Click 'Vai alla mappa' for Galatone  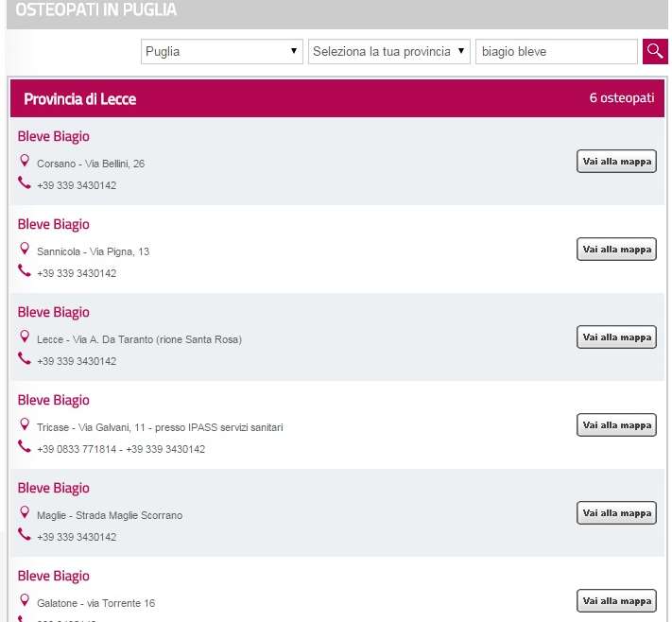tap(616, 600)
